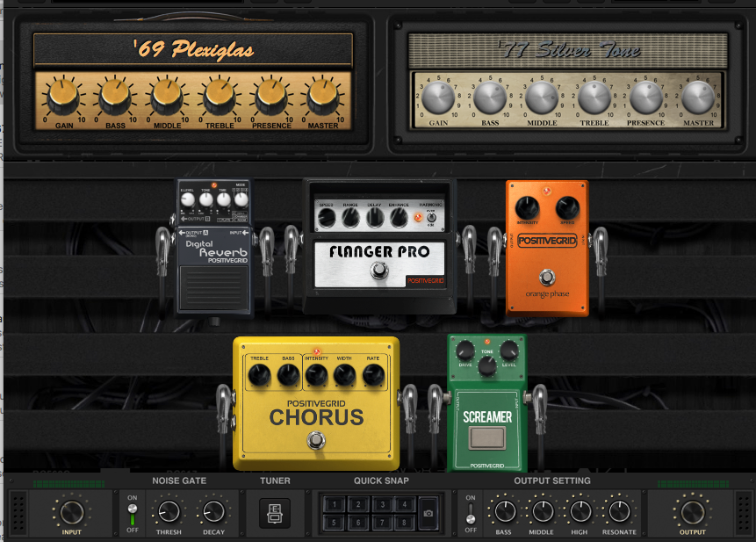The image size is (756, 542).
Task: Select Quick Snap slot 6
Action: tap(357, 522)
